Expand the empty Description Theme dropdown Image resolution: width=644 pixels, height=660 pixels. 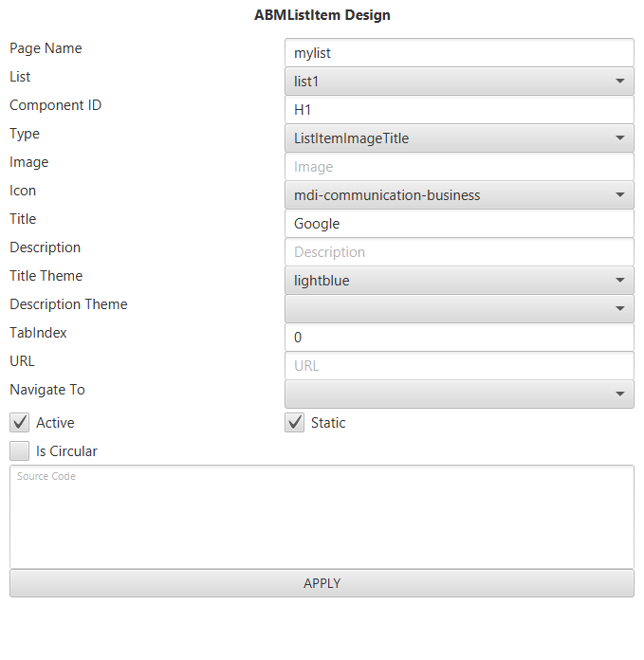pos(459,309)
